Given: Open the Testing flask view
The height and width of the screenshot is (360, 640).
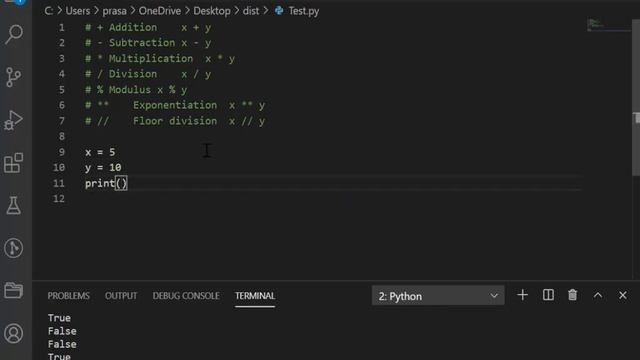Looking at the screenshot, I should pyautogui.click(x=13, y=206).
